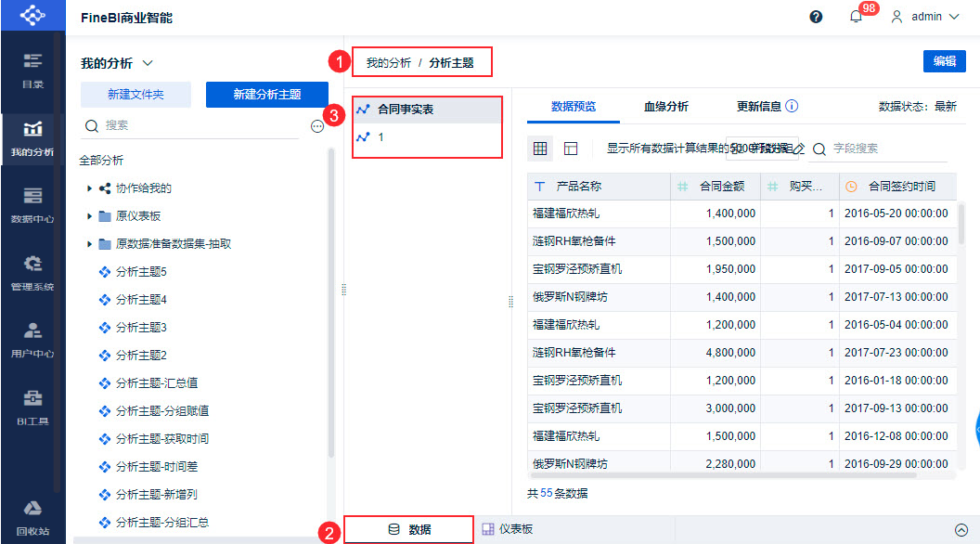Switch to the field structure view icon
980x544 pixels.
click(571, 149)
